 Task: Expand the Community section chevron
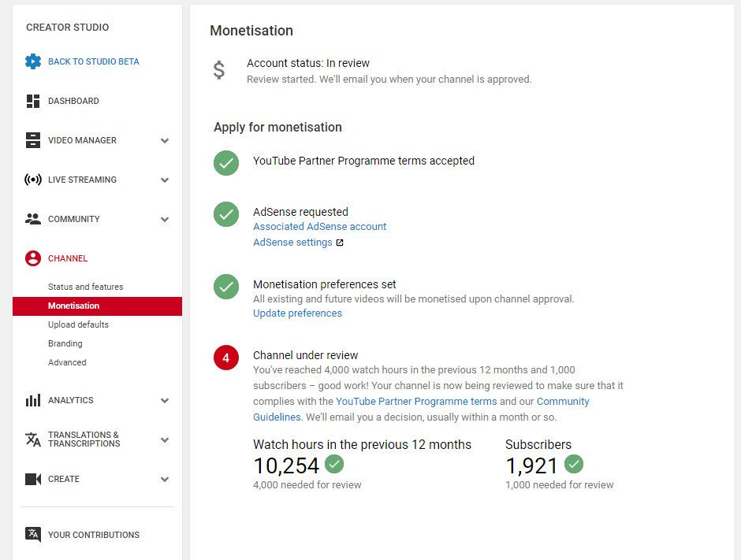coord(165,220)
